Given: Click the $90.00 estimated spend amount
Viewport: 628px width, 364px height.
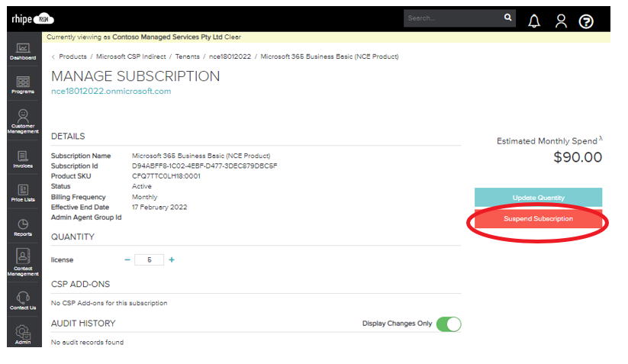Looking at the screenshot, I should 578,157.
